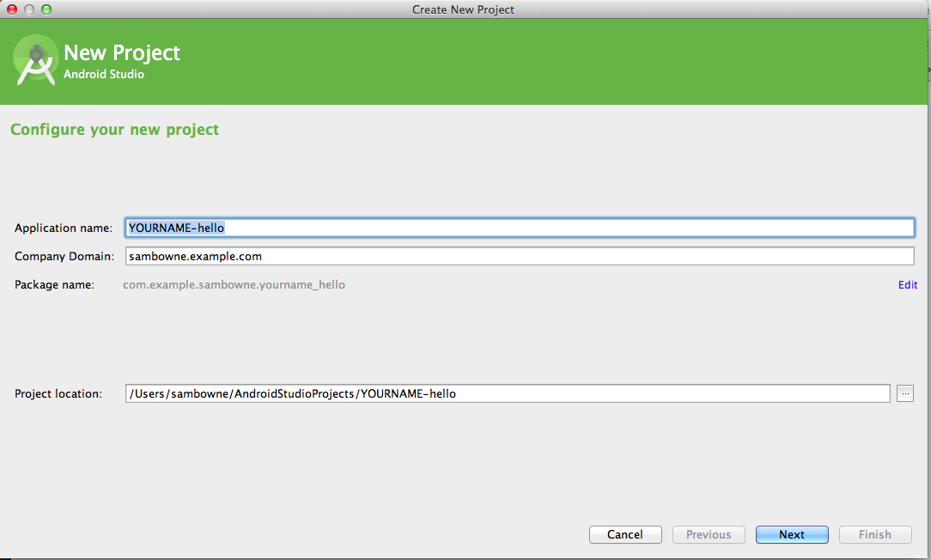Screen dimensions: 931x560
Task: Click the 'New Project' header title
Action: 122,53
